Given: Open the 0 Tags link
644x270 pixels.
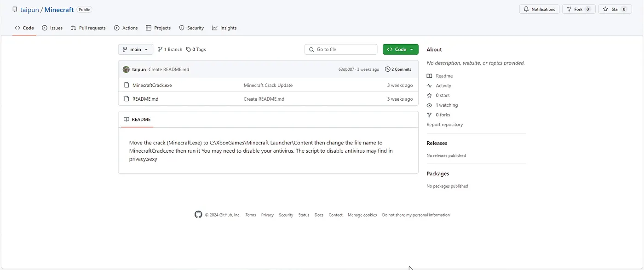Looking at the screenshot, I should click(196, 49).
